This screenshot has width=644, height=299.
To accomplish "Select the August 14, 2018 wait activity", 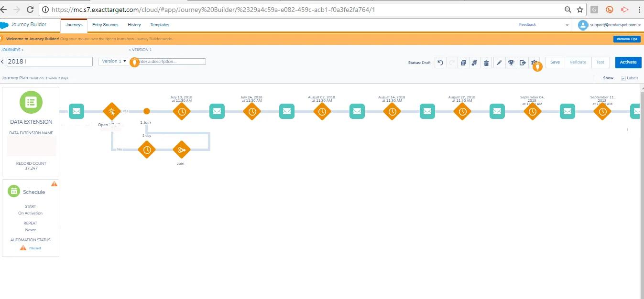I will coord(392,111).
